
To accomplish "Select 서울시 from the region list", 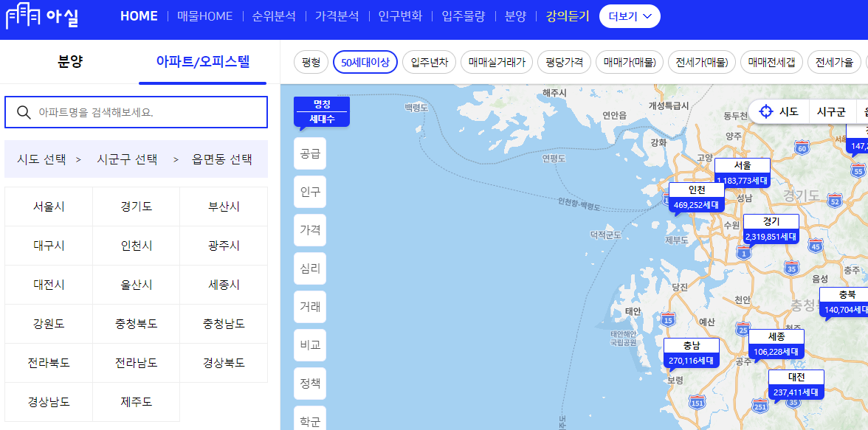I will 48,207.
